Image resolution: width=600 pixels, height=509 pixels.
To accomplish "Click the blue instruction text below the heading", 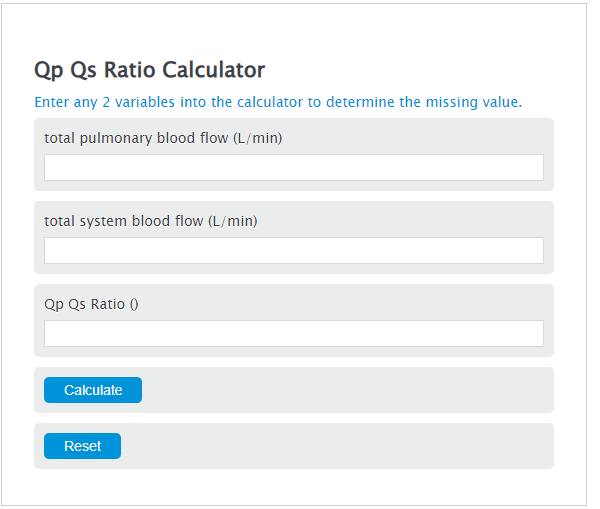I will [x=278, y=102].
